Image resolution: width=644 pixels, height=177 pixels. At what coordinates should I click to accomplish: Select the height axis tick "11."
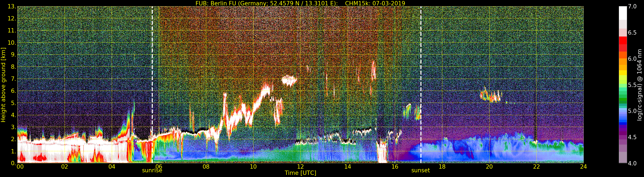[12, 31]
